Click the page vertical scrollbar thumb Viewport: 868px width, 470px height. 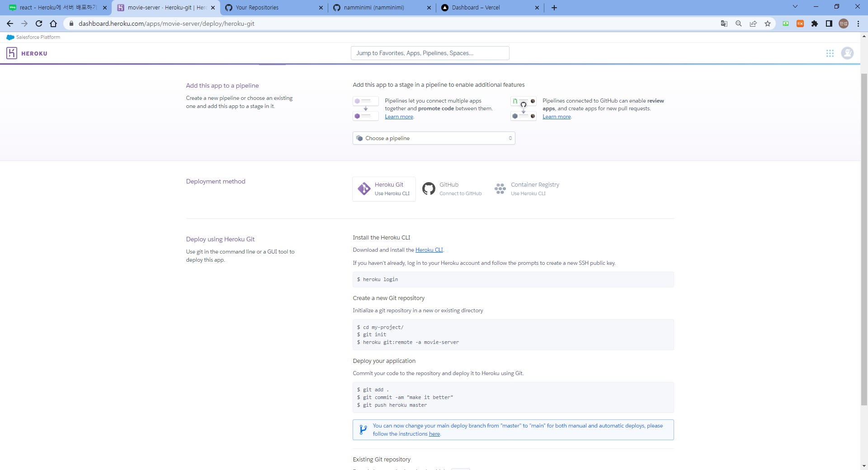864,240
